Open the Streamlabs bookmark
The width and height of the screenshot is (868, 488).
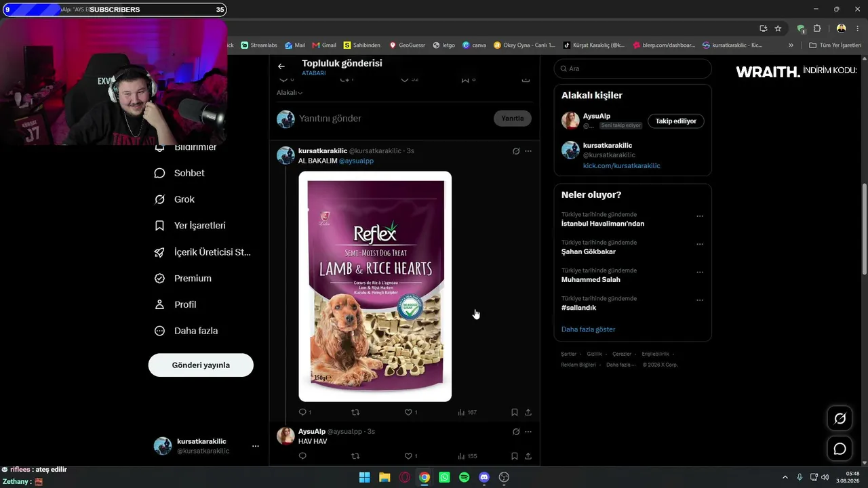[x=259, y=45]
